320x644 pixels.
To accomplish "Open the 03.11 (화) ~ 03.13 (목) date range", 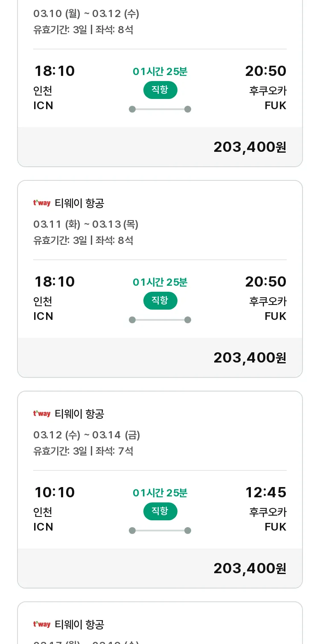I will coord(86,224).
